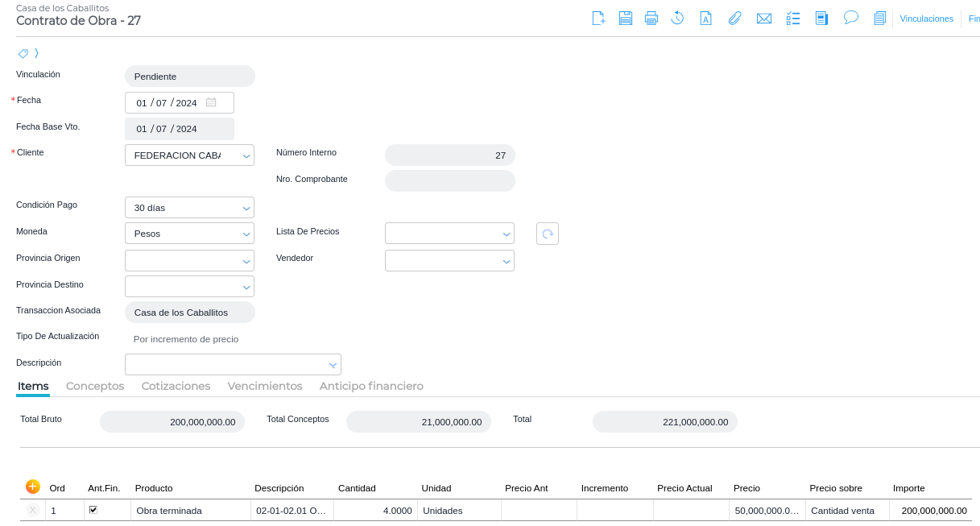This screenshot has height=526, width=980.
Task: Send by email using the envelope icon
Action: point(763,19)
